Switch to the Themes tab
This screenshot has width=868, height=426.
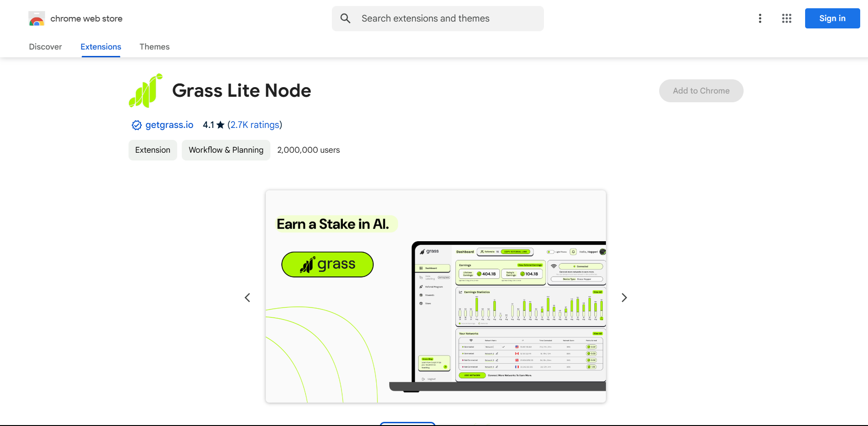[155, 47]
